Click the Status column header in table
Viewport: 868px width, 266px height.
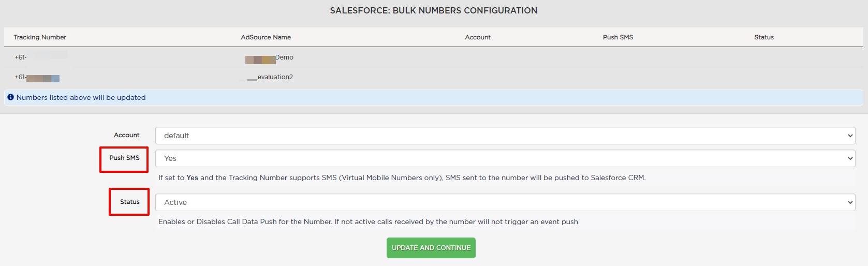[764, 37]
